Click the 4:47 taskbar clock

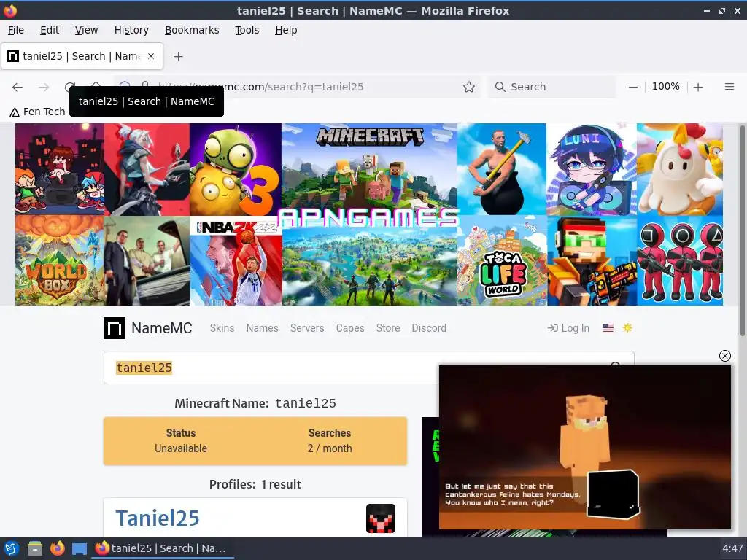tap(732, 548)
